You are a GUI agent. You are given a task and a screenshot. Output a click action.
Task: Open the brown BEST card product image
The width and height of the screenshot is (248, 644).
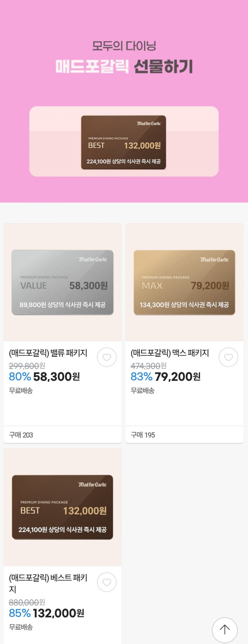tap(63, 507)
